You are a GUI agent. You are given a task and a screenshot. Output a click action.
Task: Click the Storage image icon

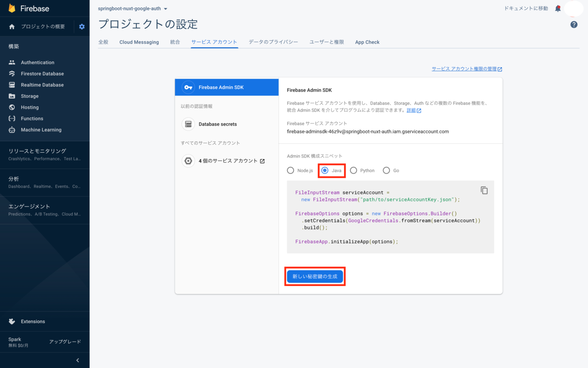(x=12, y=96)
